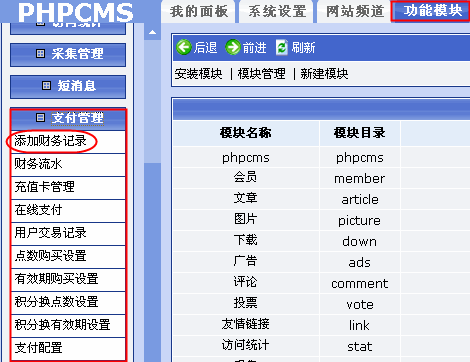The height and width of the screenshot is (362, 470).
Task: Open 点数购买设置 in sidebar
Action: (68, 257)
